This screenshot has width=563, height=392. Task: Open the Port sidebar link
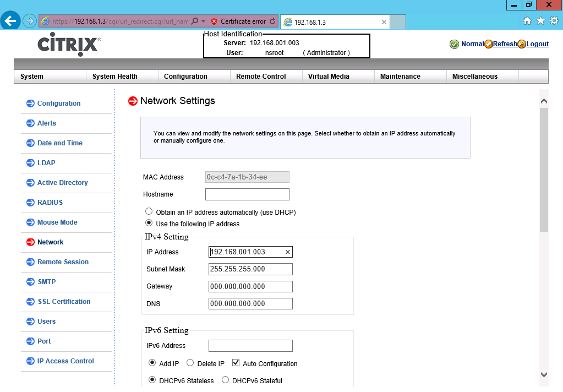coord(44,341)
